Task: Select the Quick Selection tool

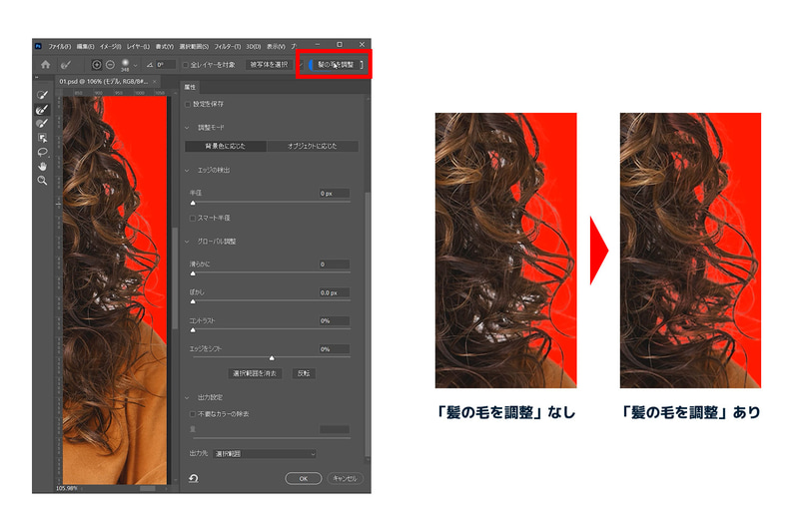Action: tap(42, 95)
